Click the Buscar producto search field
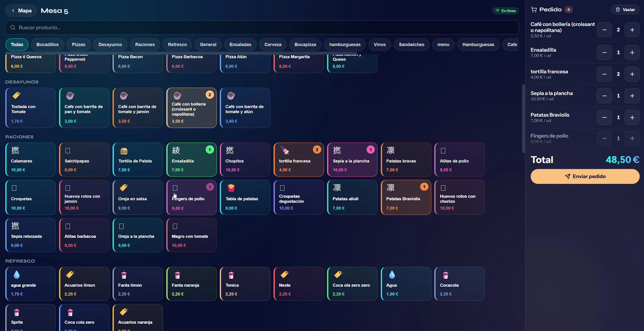This screenshot has width=644, height=331. pos(262,28)
